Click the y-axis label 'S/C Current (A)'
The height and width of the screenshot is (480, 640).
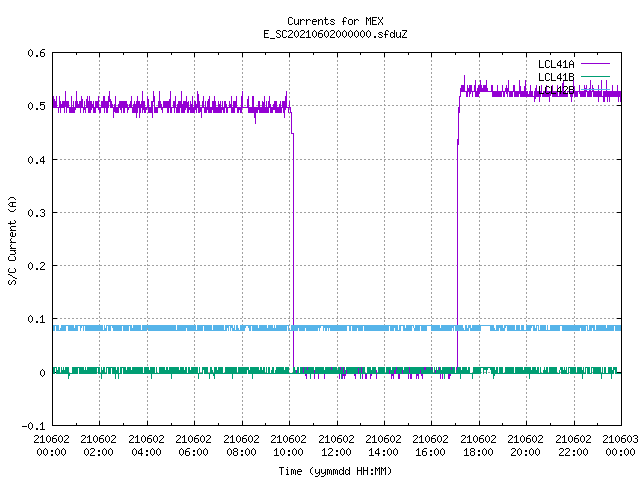click(x=12, y=240)
